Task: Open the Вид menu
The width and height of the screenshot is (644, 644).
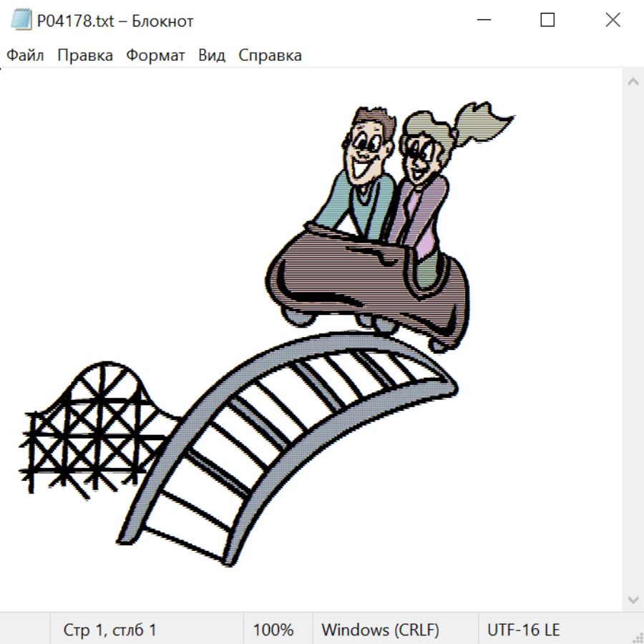Action: tap(212, 56)
